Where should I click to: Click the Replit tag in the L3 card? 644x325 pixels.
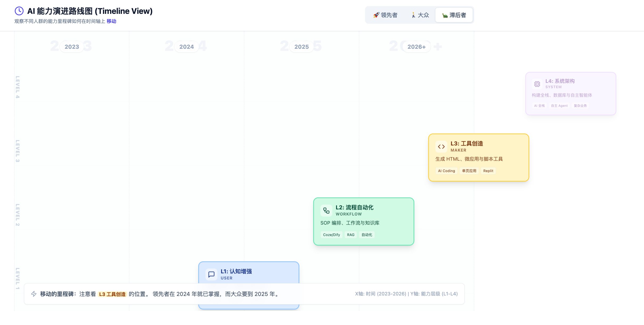[488, 171]
